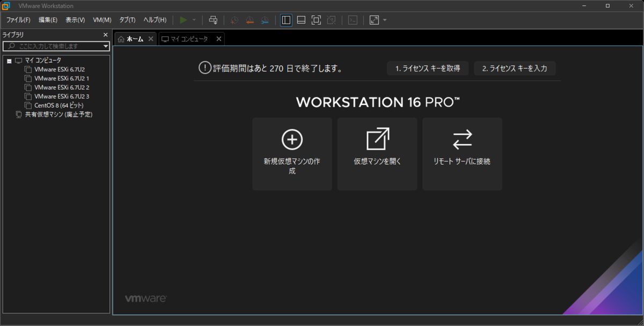The image size is (644, 326).
Task: Click リモート サーバに接続 tile
Action: coord(462,154)
